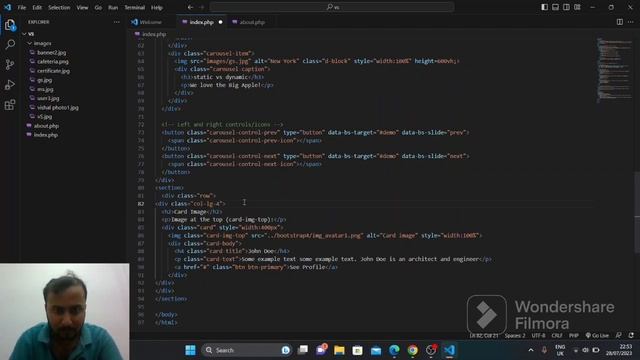Click the feedback icon in status bar
Screen dimensions: 640x360
tap(619, 336)
